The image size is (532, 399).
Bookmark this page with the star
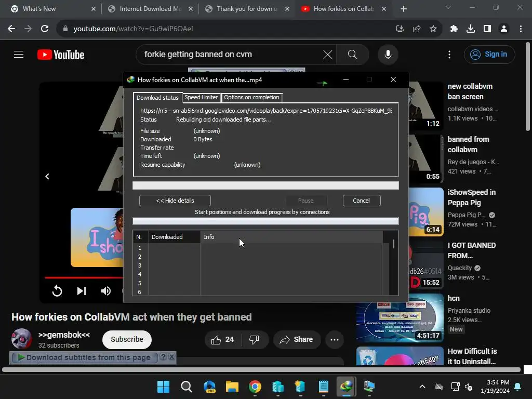pos(433,29)
